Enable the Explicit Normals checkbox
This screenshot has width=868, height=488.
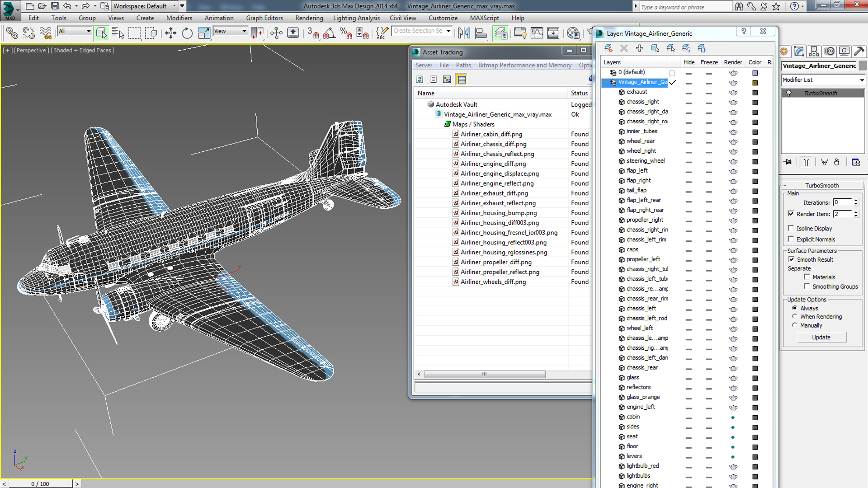791,239
